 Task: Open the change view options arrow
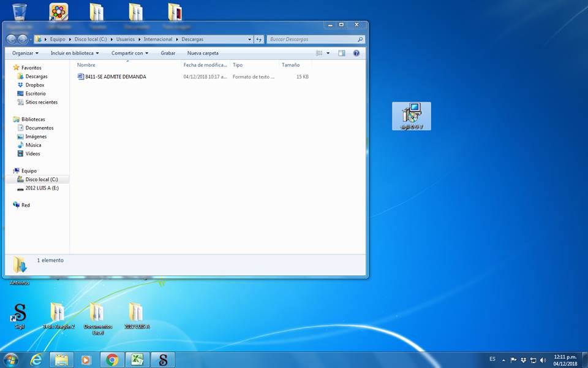(328, 53)
